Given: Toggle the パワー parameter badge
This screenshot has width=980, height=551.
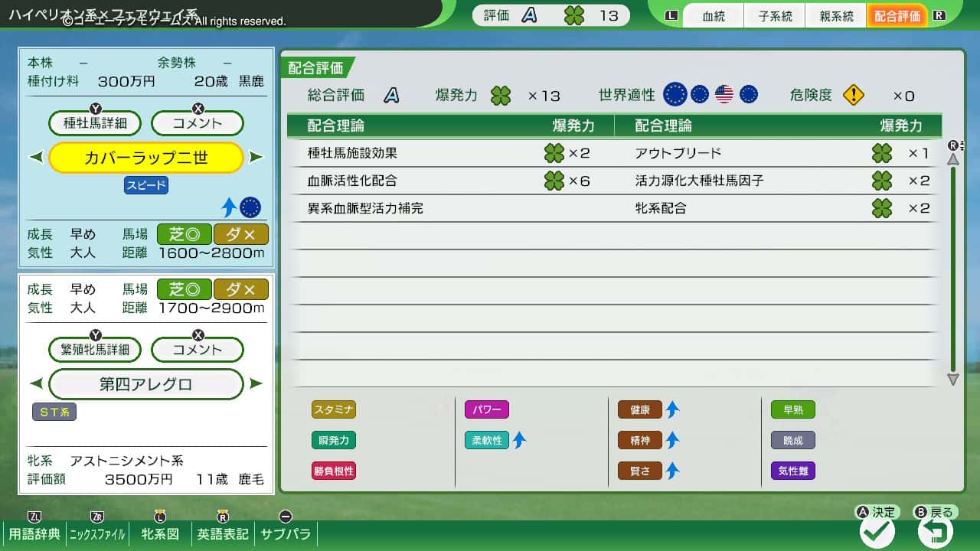Looking at the screenshot, I should (487, 409).
